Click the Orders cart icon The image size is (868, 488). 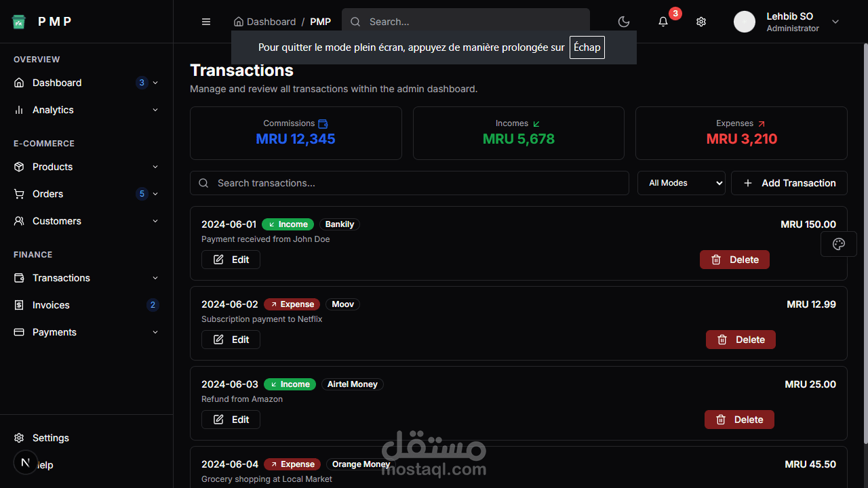coord(19,194)
